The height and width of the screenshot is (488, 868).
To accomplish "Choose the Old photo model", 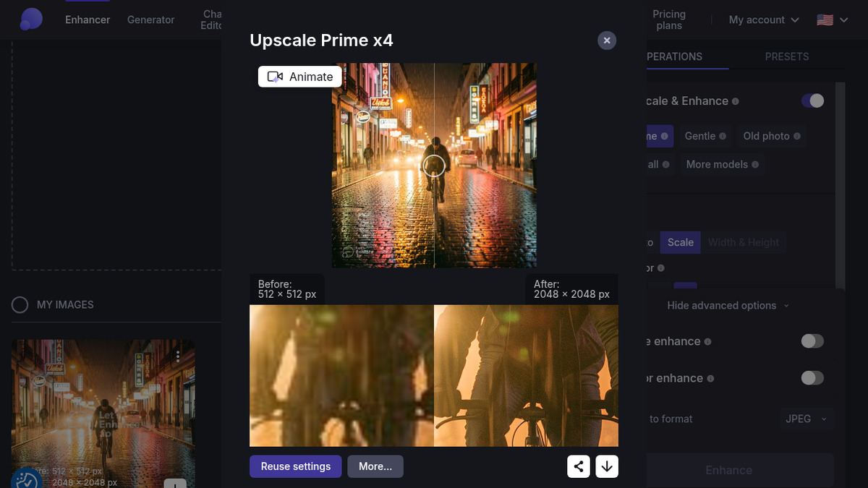I will pos(772,136).
